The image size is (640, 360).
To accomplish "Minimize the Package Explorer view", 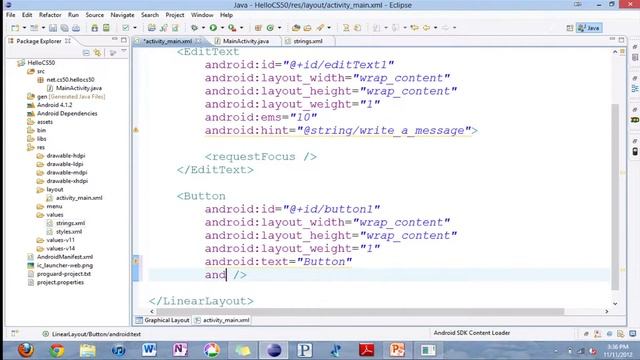I will tap(115, 40).
